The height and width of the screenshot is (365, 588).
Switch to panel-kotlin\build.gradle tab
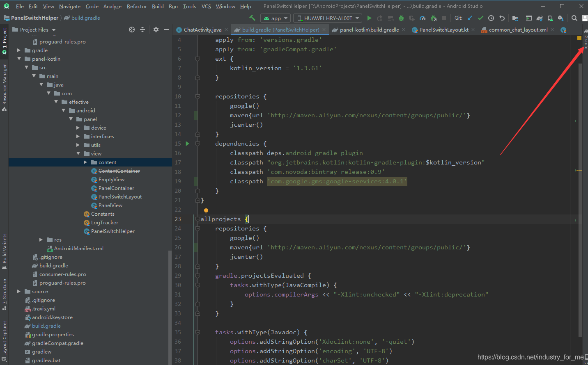point(369,30)
